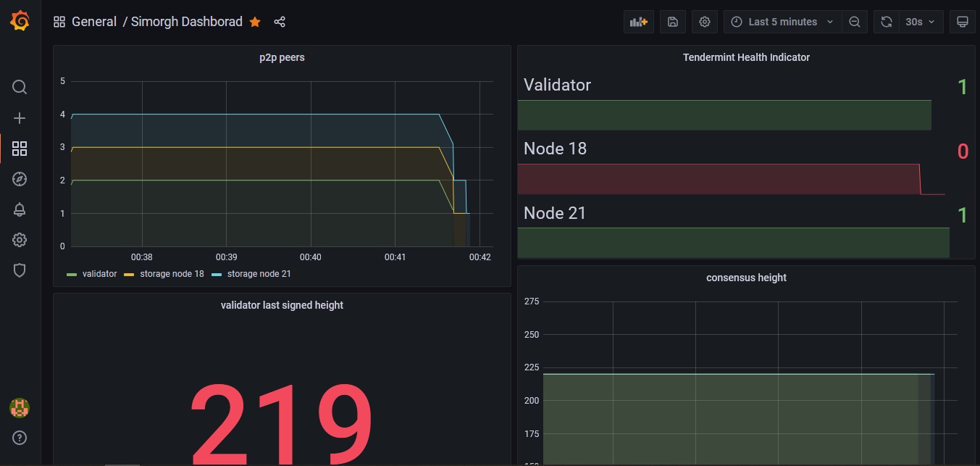980x466 pixels.
Task: Toggle the star to unfavorite dashboard
Action: [x=255, y=22]
